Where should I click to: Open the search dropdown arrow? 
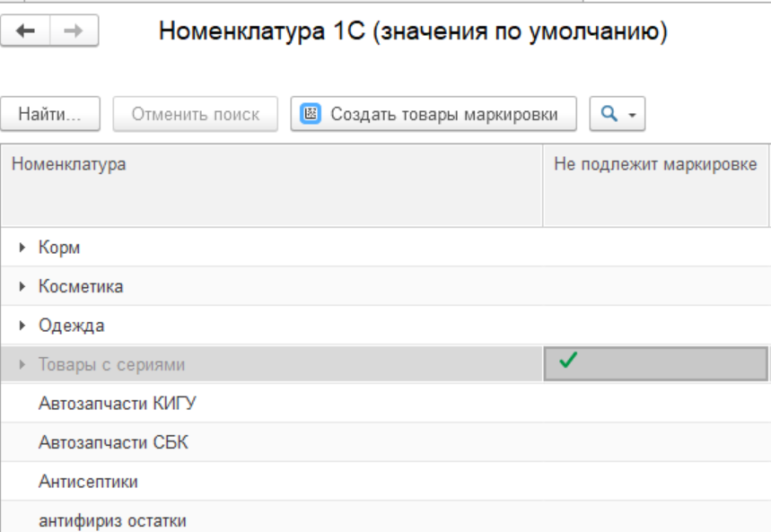(x=631, y=115)
